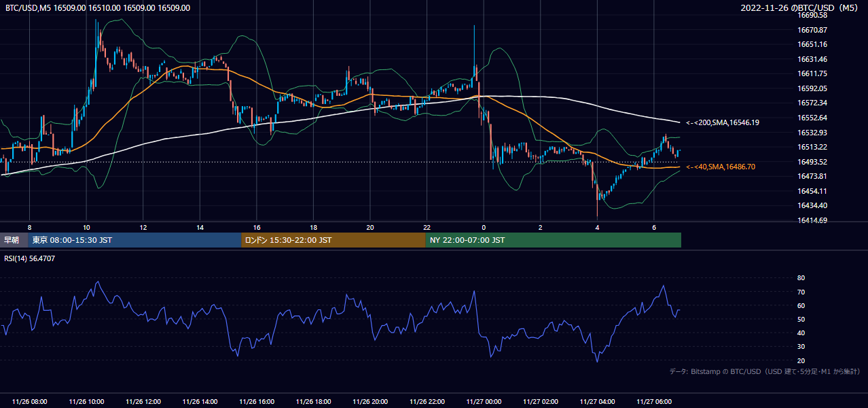Click time axis label 11/26 10:00
Image resolution: width=868 pixels, height=408 pixels.
(x=86, y=402)
